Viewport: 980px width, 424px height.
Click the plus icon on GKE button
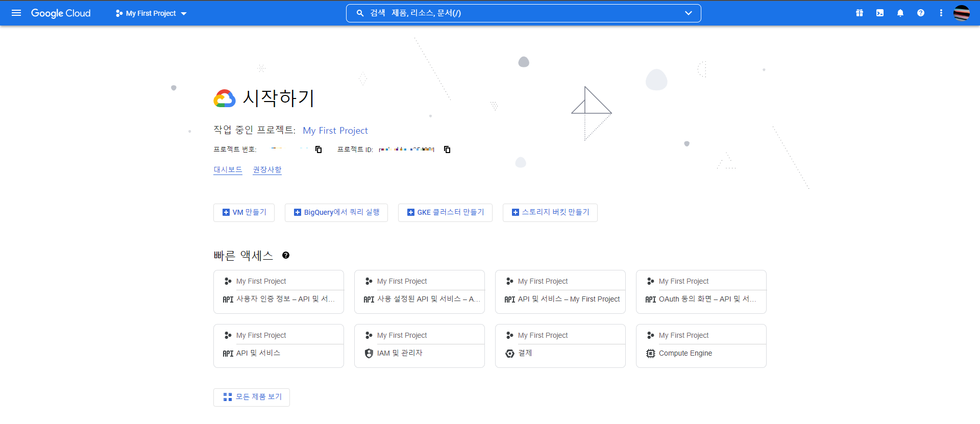[411, 212]
